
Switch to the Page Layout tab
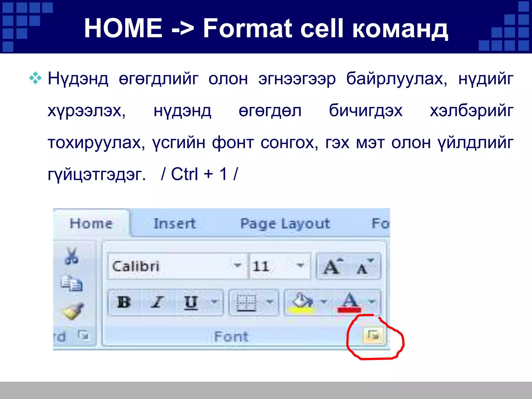(285, 223)
